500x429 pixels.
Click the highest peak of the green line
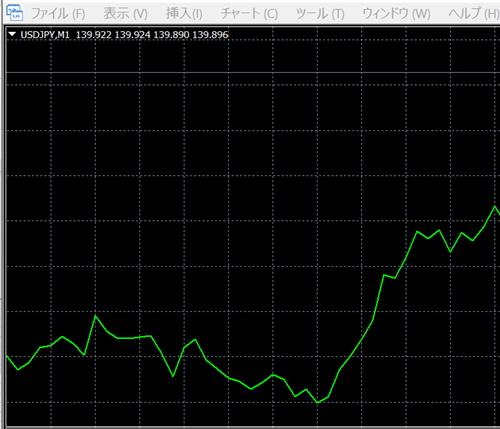pyautogui.click(x=495, y=207)
